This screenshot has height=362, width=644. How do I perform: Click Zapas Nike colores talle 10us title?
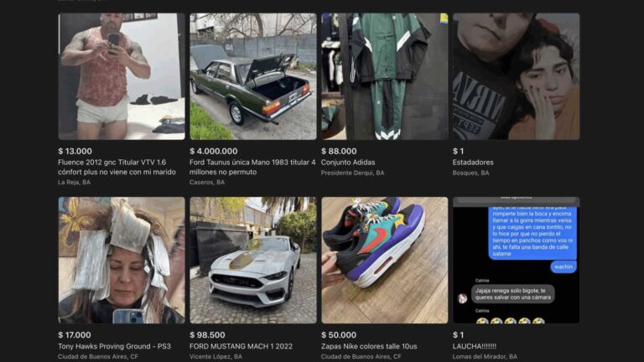pyautogui.click(x=369, y=346)
